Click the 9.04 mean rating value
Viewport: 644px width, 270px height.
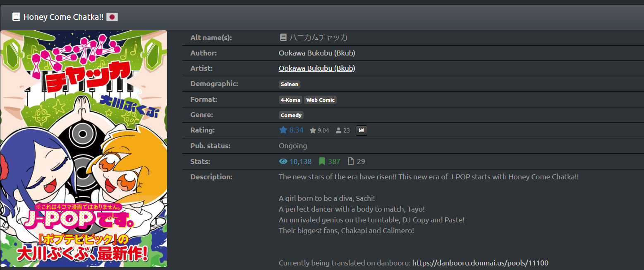(x=323, y=130)
